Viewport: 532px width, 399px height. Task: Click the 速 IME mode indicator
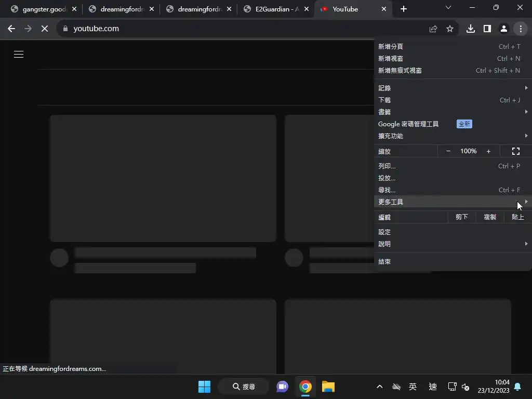click(x=433, y=387)
